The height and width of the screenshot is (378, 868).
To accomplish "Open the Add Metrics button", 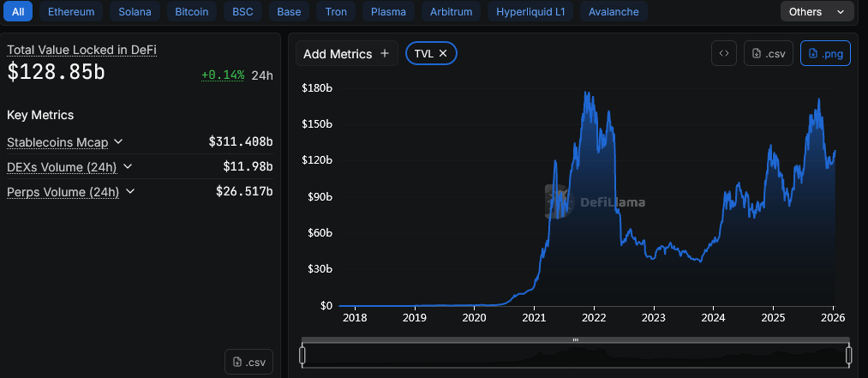I will (346, 53).
